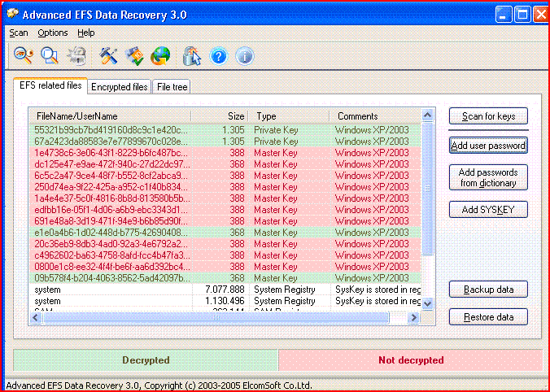Screen dimensions: 550x392
Task: Select master key row dc125e47-e9ae-472f-940c-27d22dc97...
Action: click(225, 164)
